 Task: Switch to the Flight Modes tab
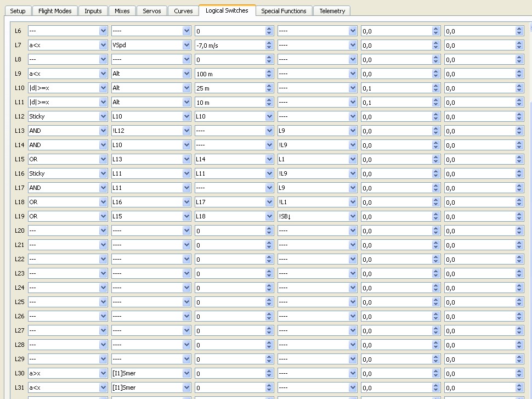point(55,11)
